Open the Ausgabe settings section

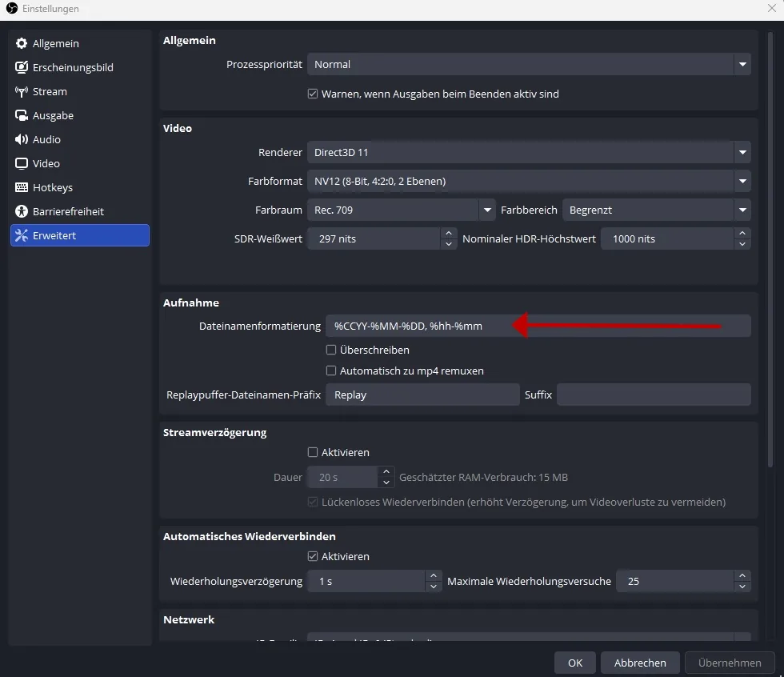[80, 115]
